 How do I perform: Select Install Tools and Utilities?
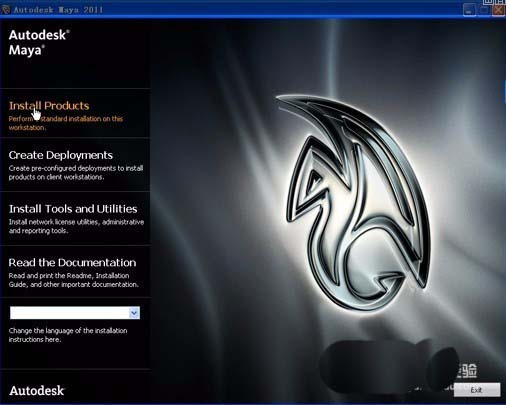(73, 209)
